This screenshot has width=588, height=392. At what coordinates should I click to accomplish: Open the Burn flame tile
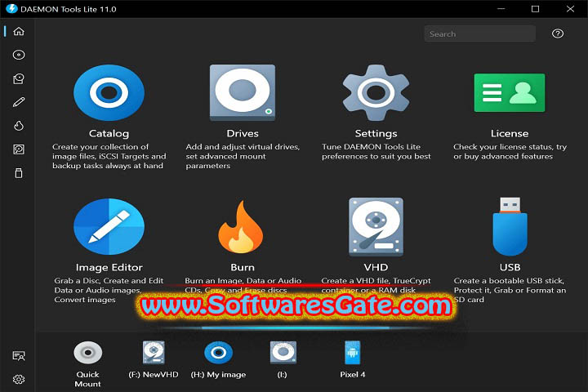[x=241, y=226]
